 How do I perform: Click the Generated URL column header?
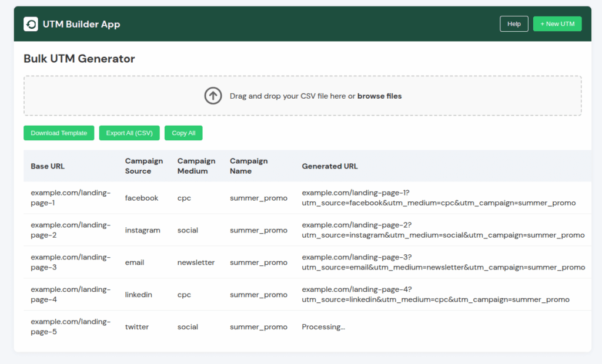point(329,166)
